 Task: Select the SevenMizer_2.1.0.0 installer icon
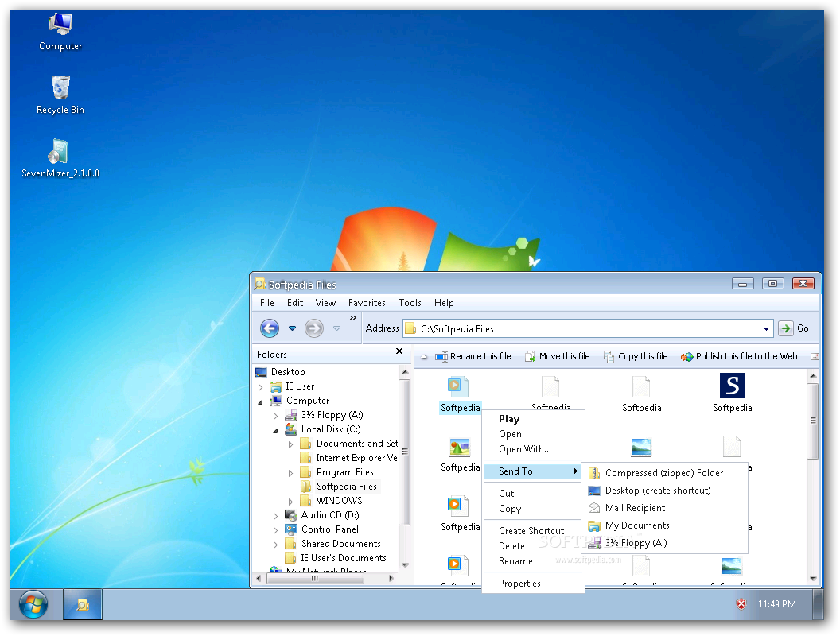click(60, 159)
